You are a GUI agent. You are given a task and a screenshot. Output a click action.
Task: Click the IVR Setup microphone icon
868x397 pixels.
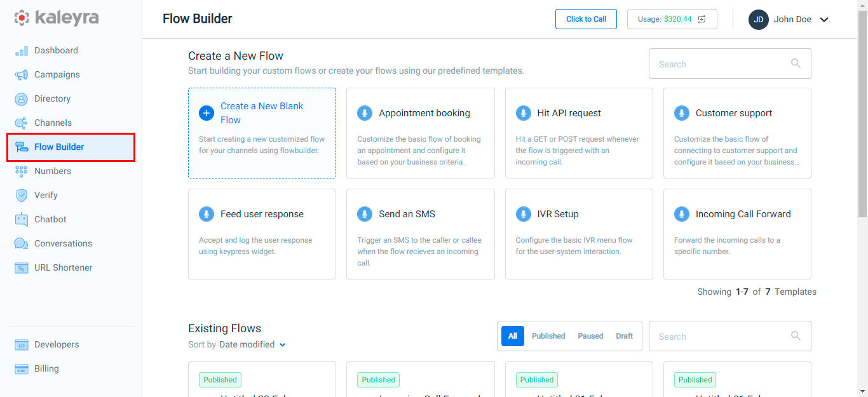tap(523, 214)
